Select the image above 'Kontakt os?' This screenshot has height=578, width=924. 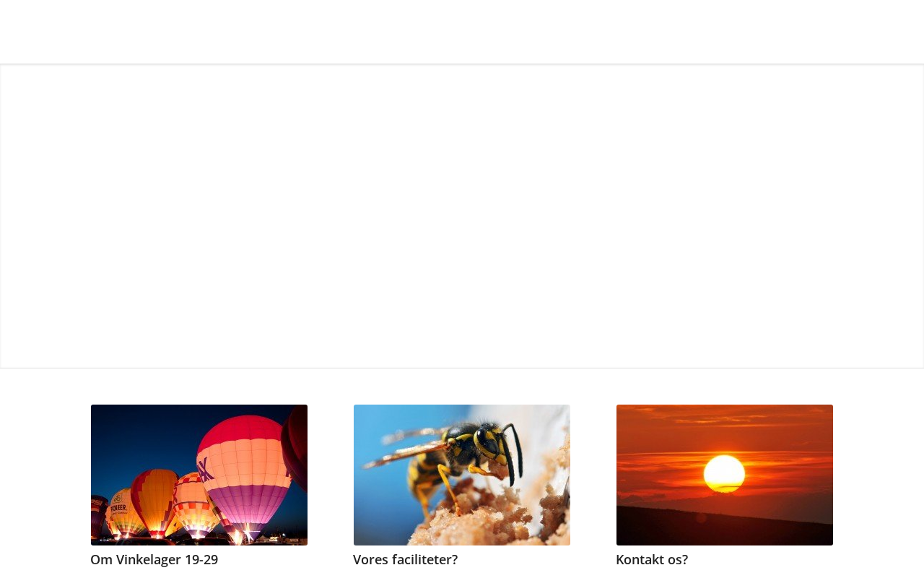(725, 475)
